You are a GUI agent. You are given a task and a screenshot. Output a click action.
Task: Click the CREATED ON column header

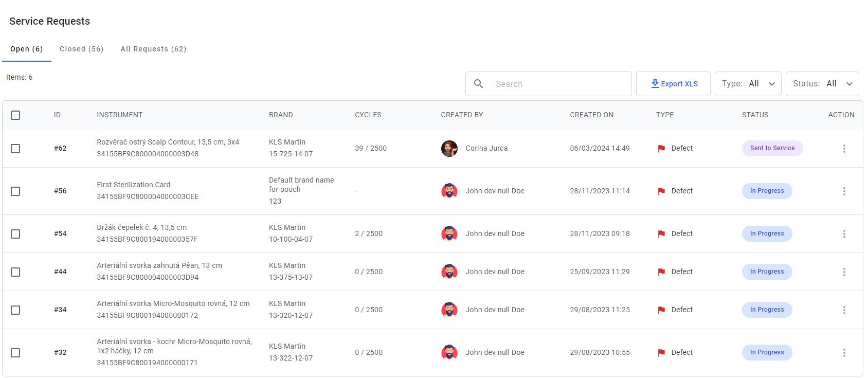[x=591, y=115]
